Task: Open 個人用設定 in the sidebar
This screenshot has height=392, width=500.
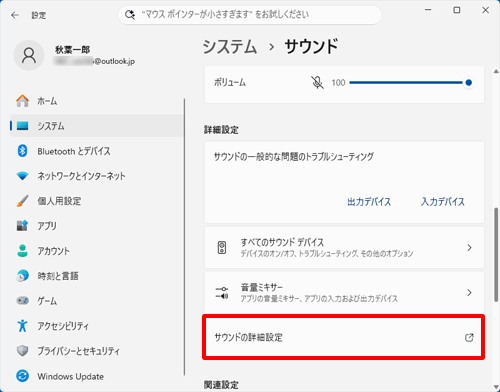Action: click(97, 201)
